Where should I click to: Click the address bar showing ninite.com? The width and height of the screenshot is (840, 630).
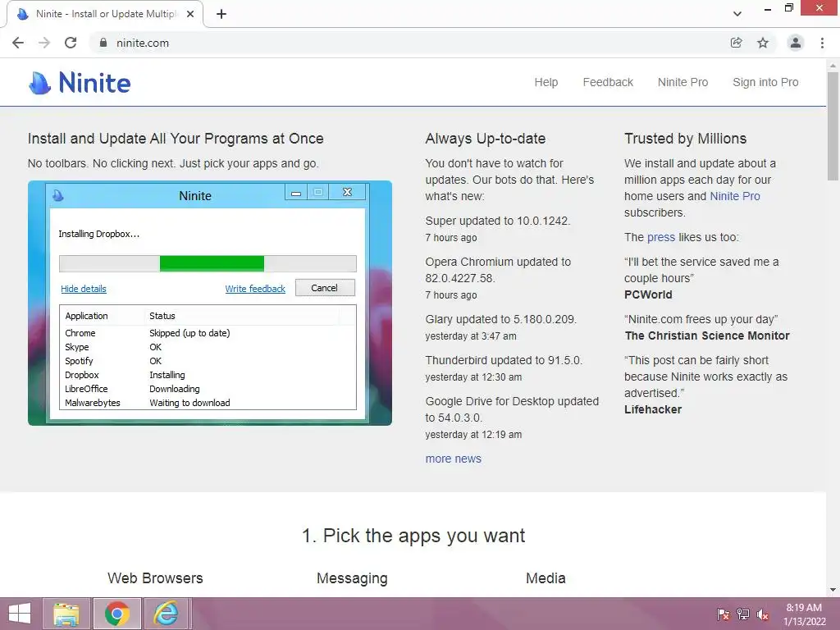(407, 43)
